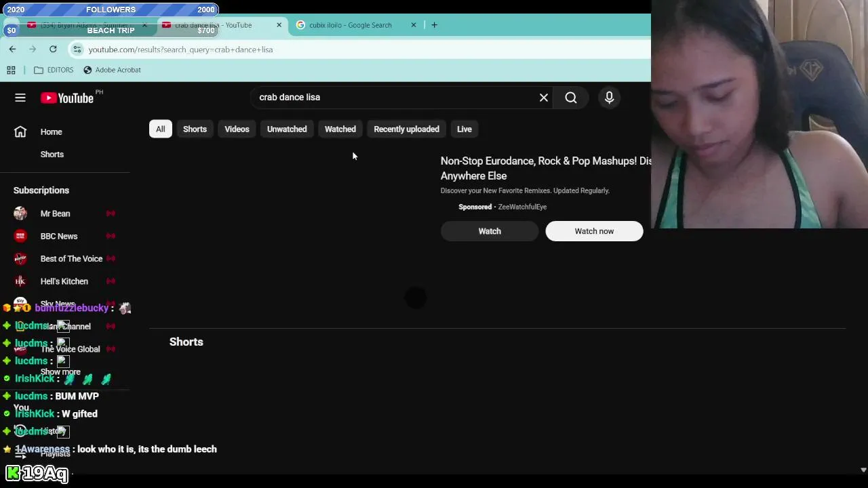The image size is (868, 488).
Task: Open the EDITORS bookmark folder
Action: pyautogui.click(x=53, y=70)
